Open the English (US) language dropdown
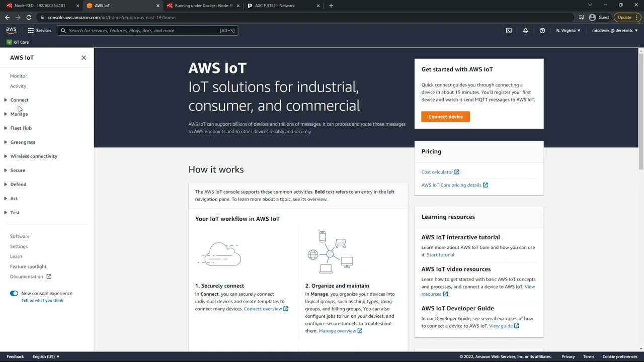 pos(46,356)
